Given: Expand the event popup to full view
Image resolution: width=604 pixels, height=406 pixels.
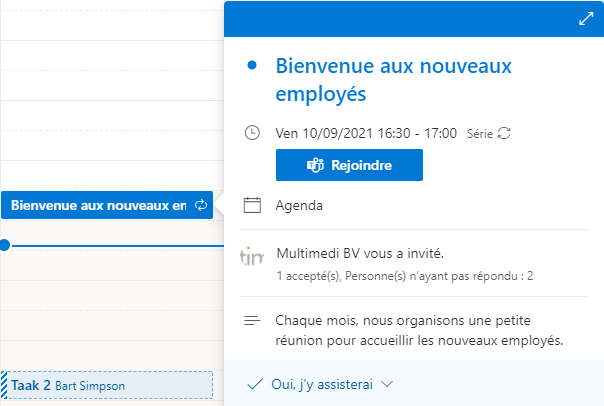Looking at the screenshot, I should tap(586, 18).
